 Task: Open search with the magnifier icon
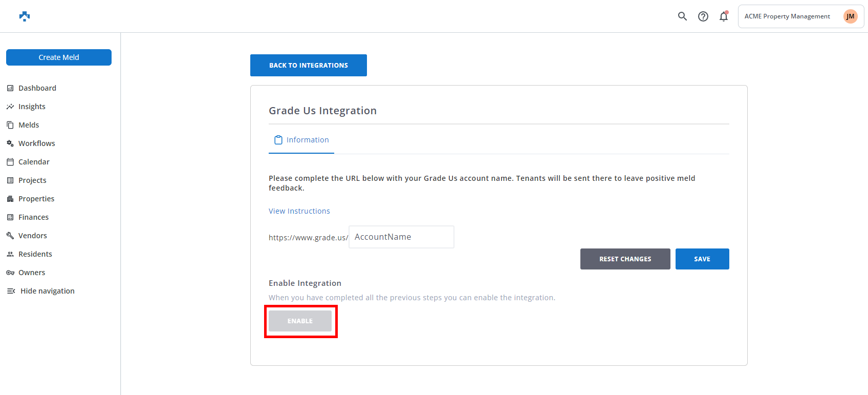682,16
